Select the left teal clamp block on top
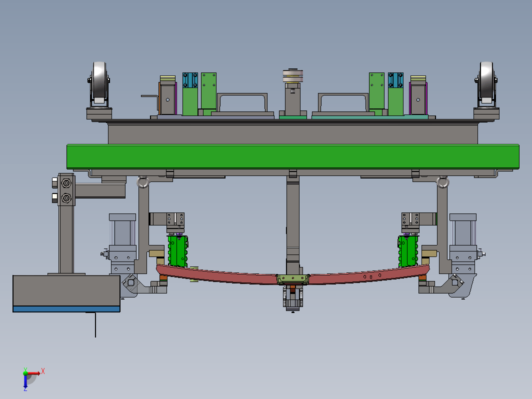This screenshot has height=399, width=532. click(190, 80)
